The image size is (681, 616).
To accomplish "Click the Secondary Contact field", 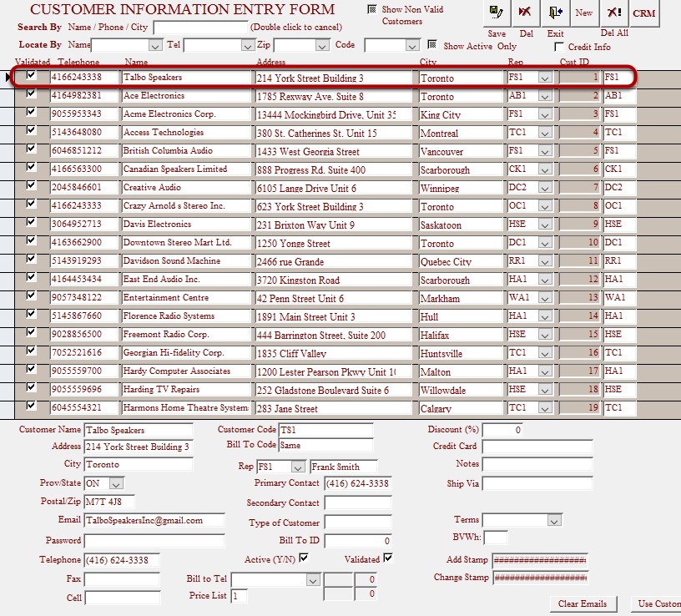I will (x=358, y=502).
